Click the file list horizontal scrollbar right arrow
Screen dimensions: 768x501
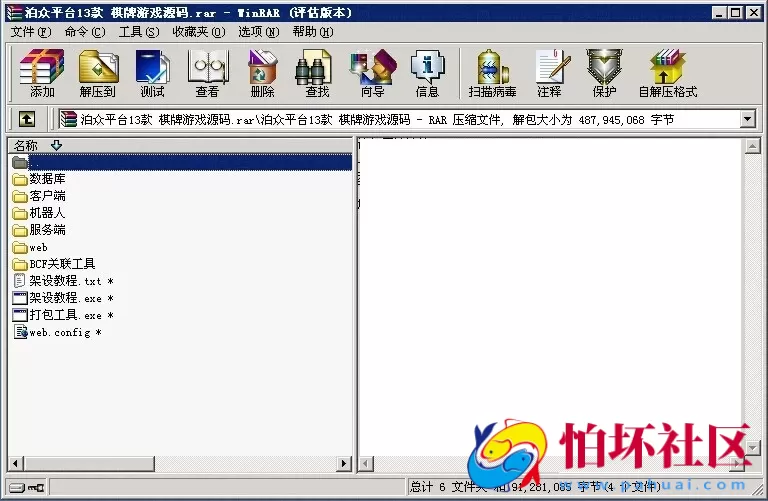pyautogui.click(x=344, y=464)
